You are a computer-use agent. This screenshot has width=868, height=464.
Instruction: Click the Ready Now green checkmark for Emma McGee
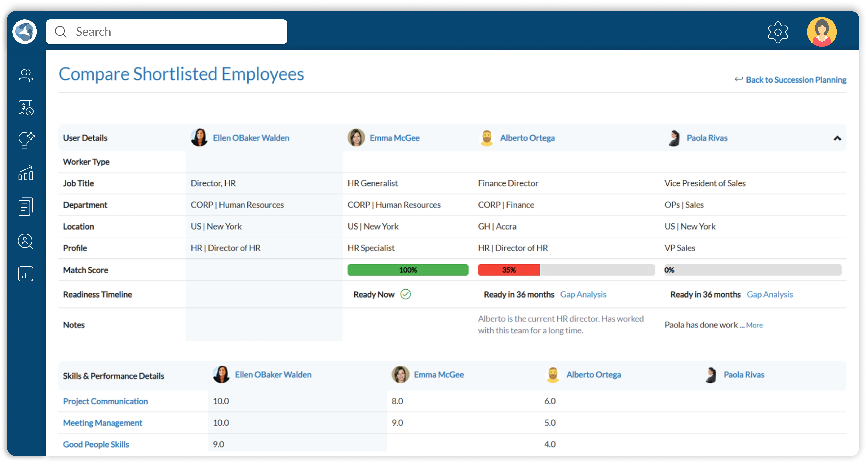405,294
